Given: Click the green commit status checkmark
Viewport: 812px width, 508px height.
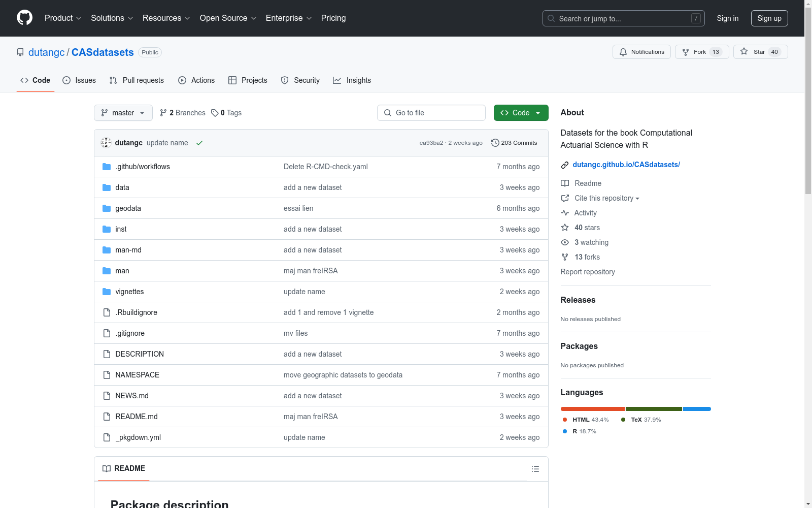Looking at the screenshot, I should (199, 143).
